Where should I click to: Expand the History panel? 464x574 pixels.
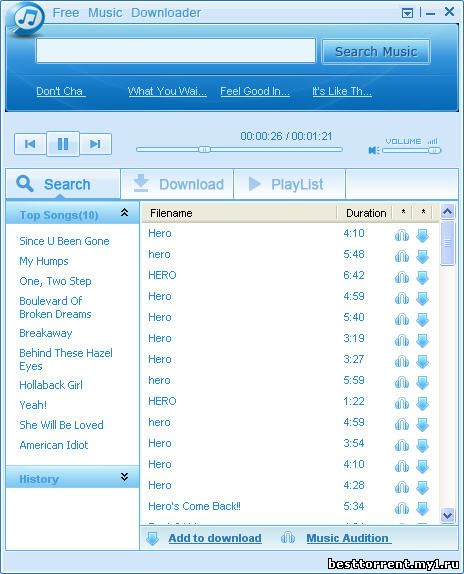(124, 476)
